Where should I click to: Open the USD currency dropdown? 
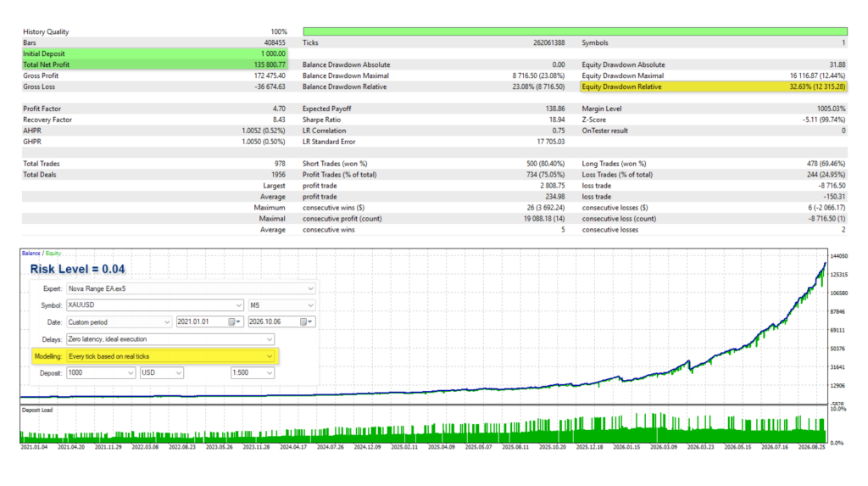point(179,373)
